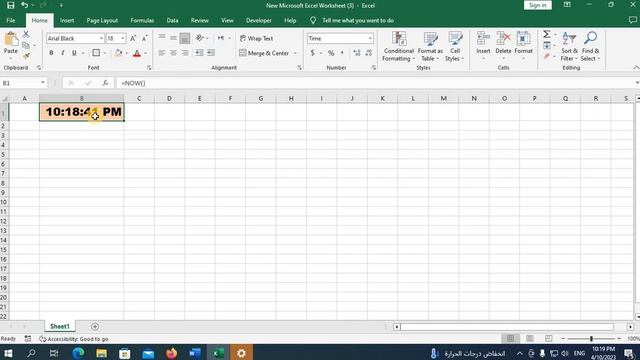Toggle Bold formatting
Viewport: 640px width, 360px height.
51,53
